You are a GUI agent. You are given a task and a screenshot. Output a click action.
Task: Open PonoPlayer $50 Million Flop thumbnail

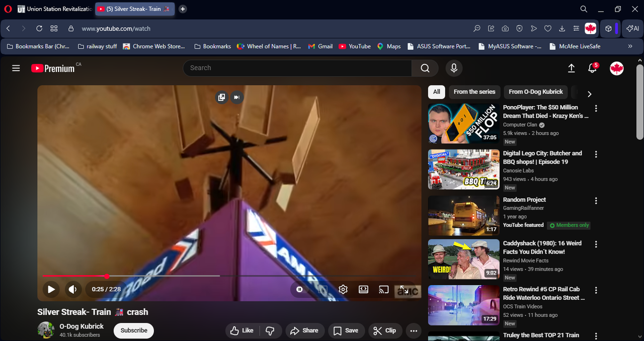464,124
